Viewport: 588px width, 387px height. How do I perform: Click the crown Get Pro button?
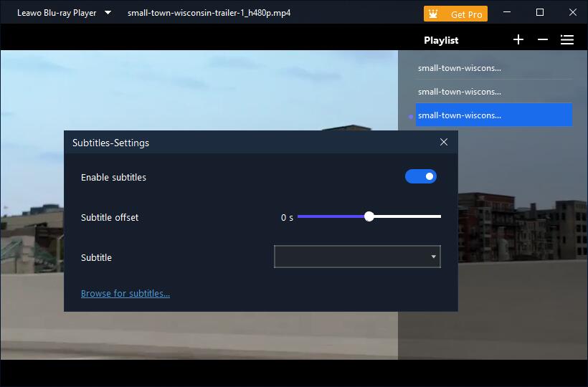coord(455,14)
